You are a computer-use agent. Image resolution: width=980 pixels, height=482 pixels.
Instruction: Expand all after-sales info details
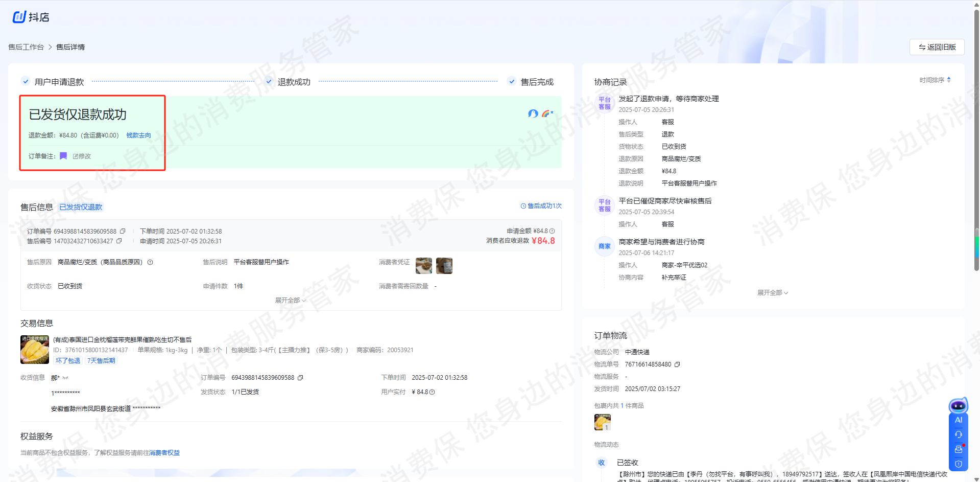coord(290,301)
